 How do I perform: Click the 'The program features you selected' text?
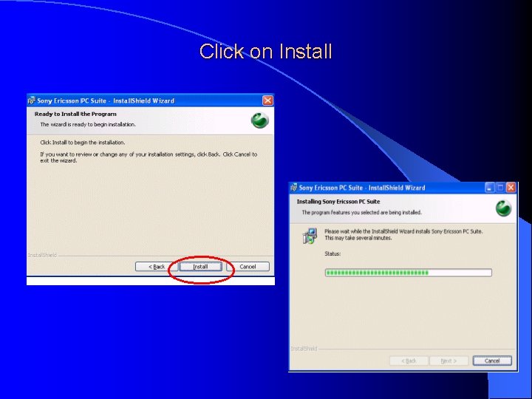(x=361, y=212)
